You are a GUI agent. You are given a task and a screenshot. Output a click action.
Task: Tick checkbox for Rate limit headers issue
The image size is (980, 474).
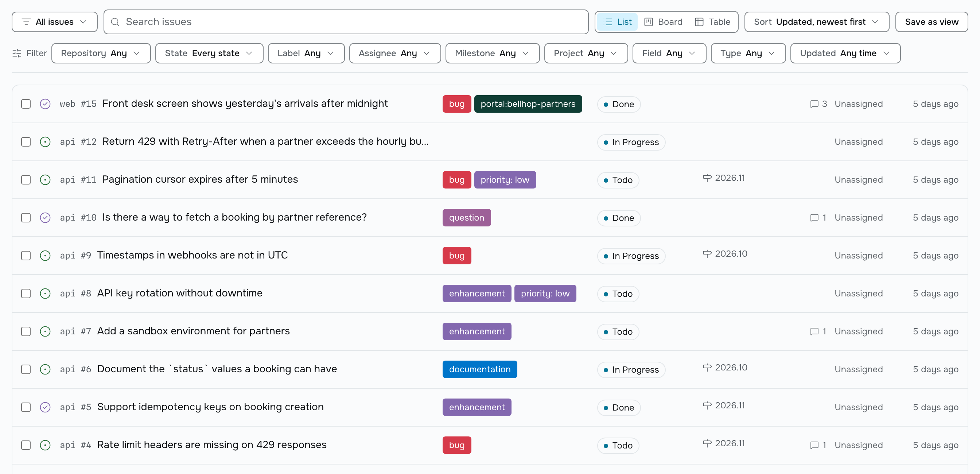coord(26,445)
